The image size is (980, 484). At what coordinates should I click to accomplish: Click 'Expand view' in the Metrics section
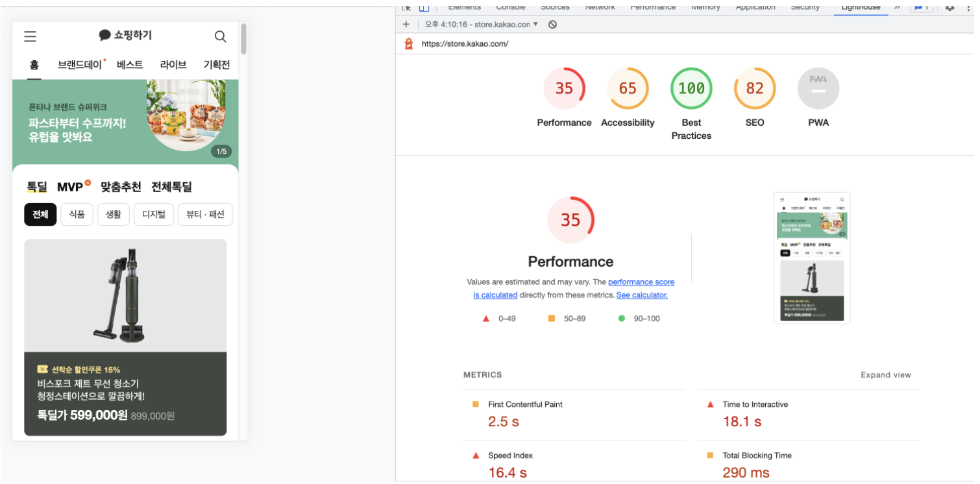[886, 375]
